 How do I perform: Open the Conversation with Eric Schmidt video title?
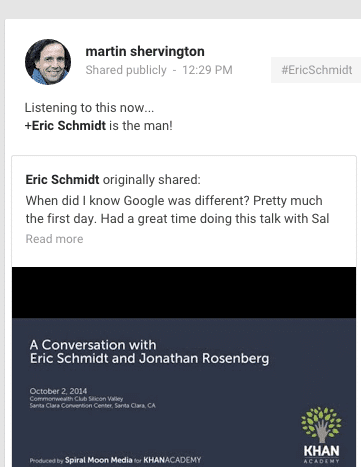coord(149,352)
